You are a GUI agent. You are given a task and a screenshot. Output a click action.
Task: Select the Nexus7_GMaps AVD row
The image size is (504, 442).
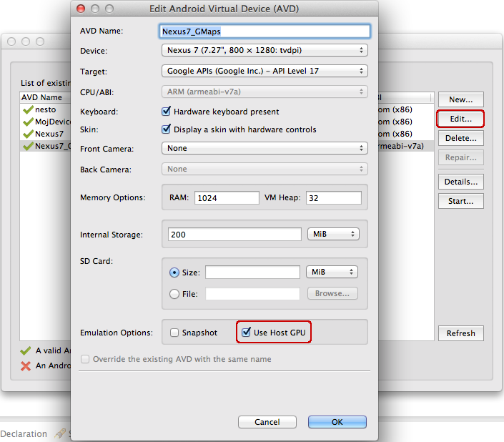pos(45,146)
